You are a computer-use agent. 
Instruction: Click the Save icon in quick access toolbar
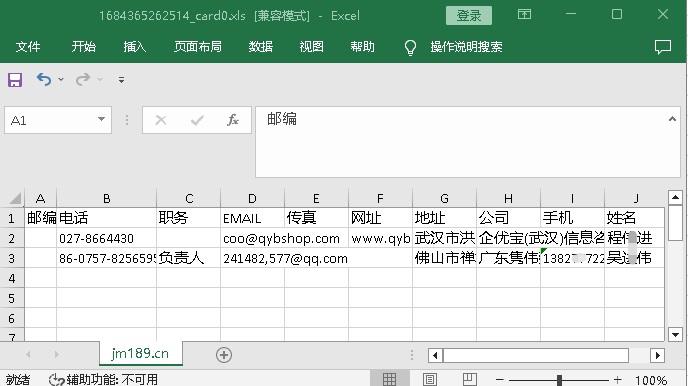coord(14,80)
